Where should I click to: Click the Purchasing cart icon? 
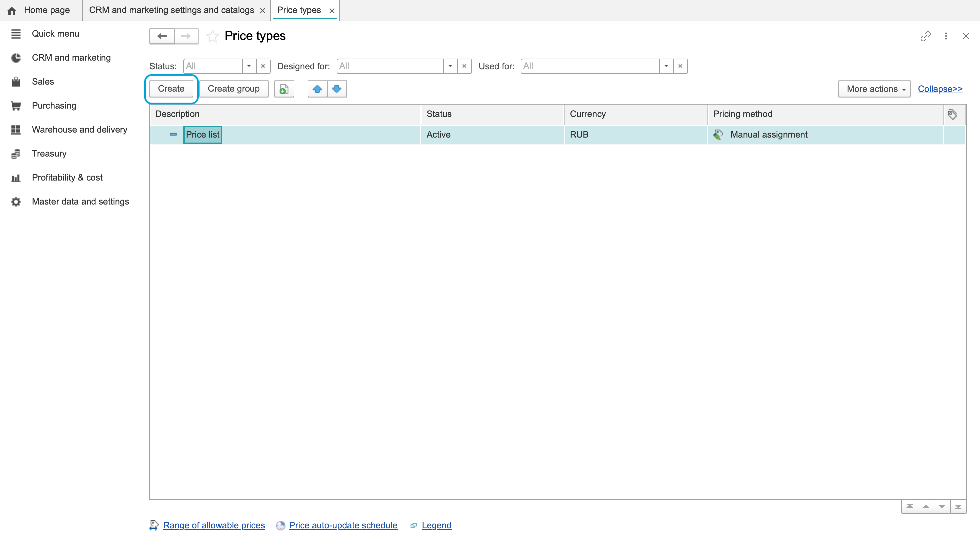tap(16, 106)
